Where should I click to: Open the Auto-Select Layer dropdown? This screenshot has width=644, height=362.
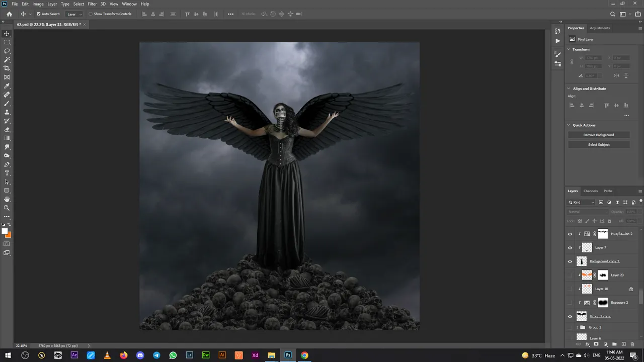pos(74,14)
